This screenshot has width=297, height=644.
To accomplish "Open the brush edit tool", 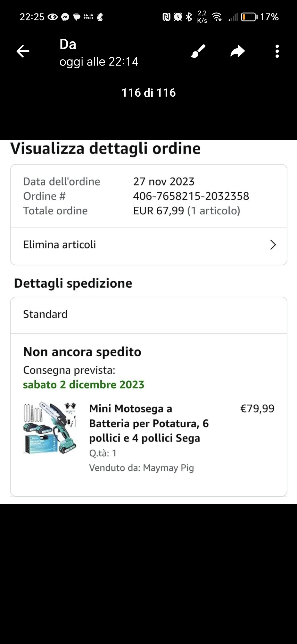I will click(198, 51).
